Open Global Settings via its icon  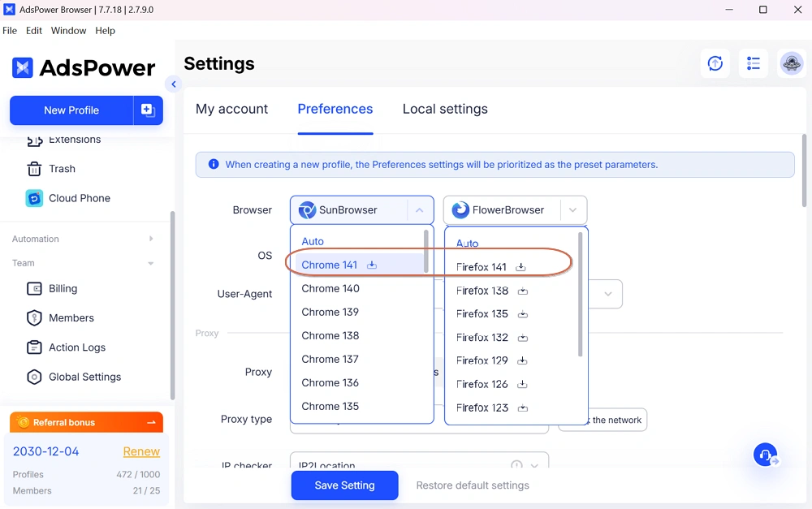[x=34, y=377]
